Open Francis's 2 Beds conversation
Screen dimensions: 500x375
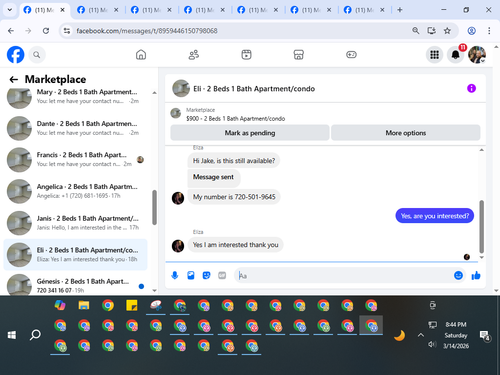76,159
